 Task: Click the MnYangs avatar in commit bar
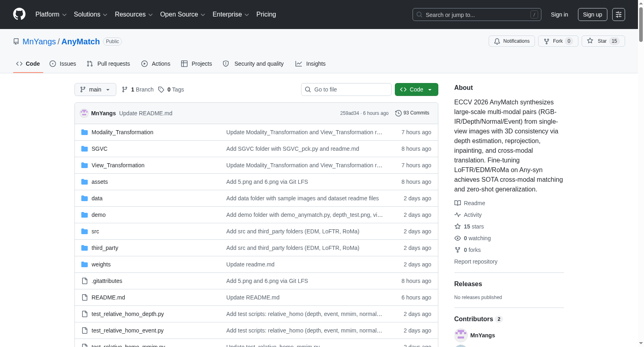tap(84, 113)
